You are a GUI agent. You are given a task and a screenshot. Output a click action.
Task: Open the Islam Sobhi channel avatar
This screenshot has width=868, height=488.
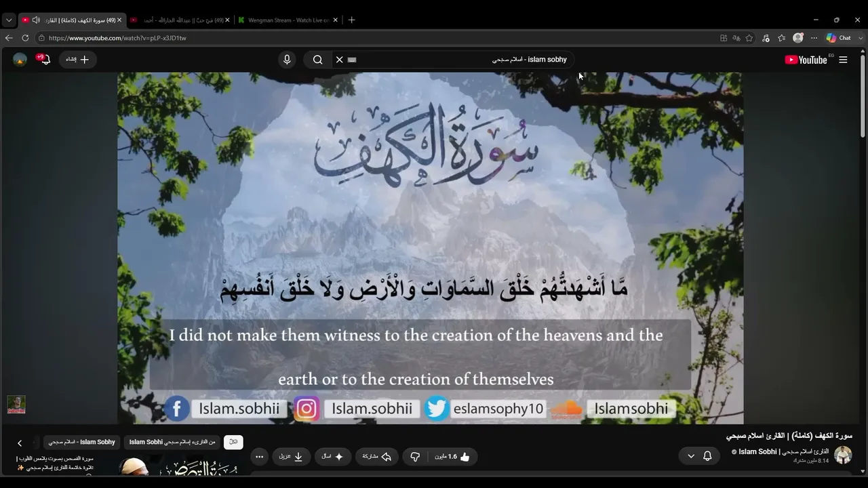843,455
